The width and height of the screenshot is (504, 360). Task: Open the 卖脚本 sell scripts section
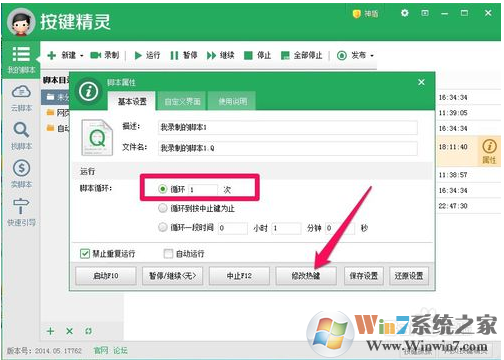(x=21, y=174)
